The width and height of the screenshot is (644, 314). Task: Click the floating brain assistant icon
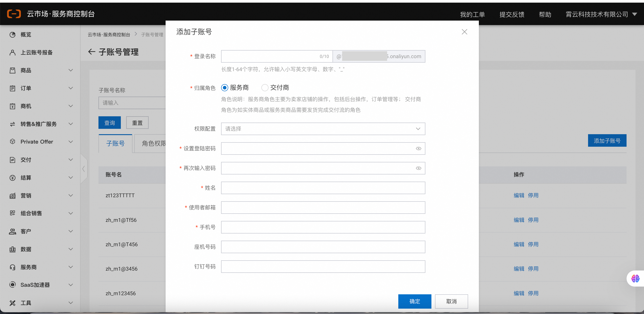click(635, 278)
